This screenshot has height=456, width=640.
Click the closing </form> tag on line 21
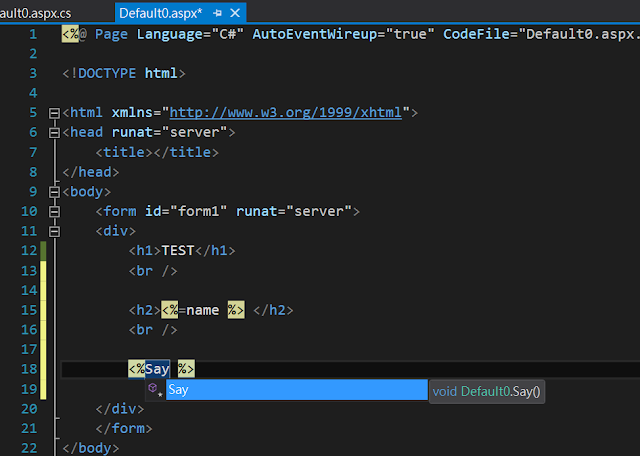[x=124, y=429]
